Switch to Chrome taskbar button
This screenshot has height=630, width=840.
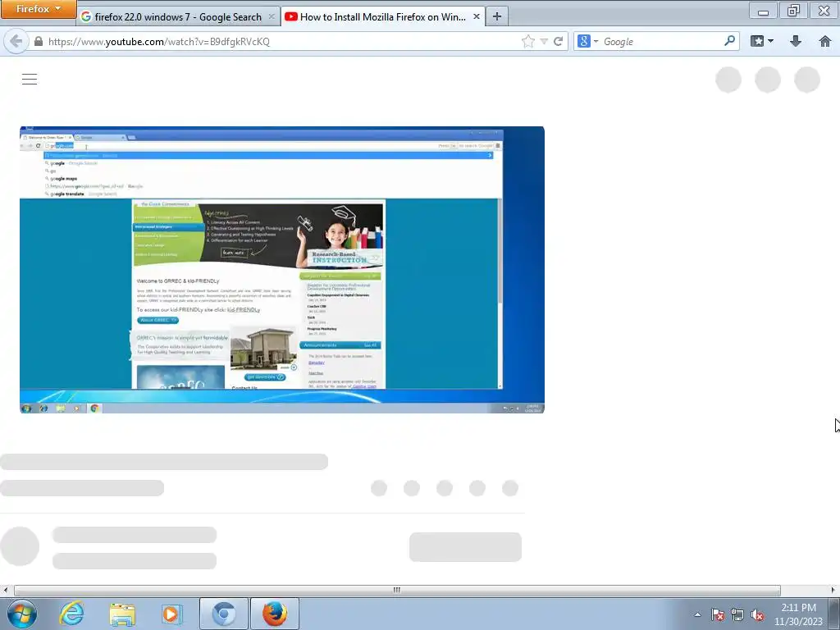[x=224, y=614]
